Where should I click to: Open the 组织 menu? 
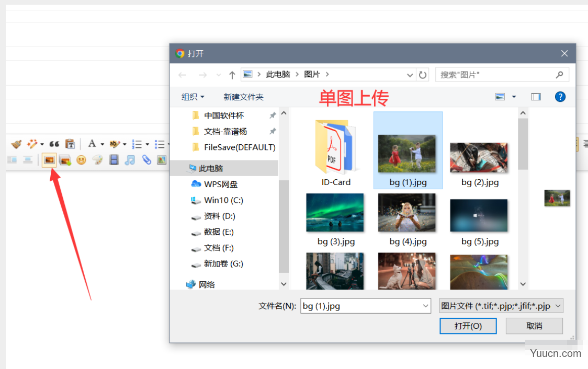[193, 97]
